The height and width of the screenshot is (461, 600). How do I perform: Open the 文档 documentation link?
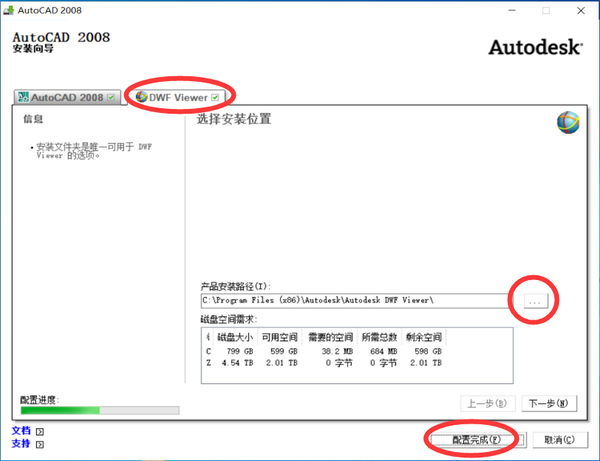tap(21, 430)
